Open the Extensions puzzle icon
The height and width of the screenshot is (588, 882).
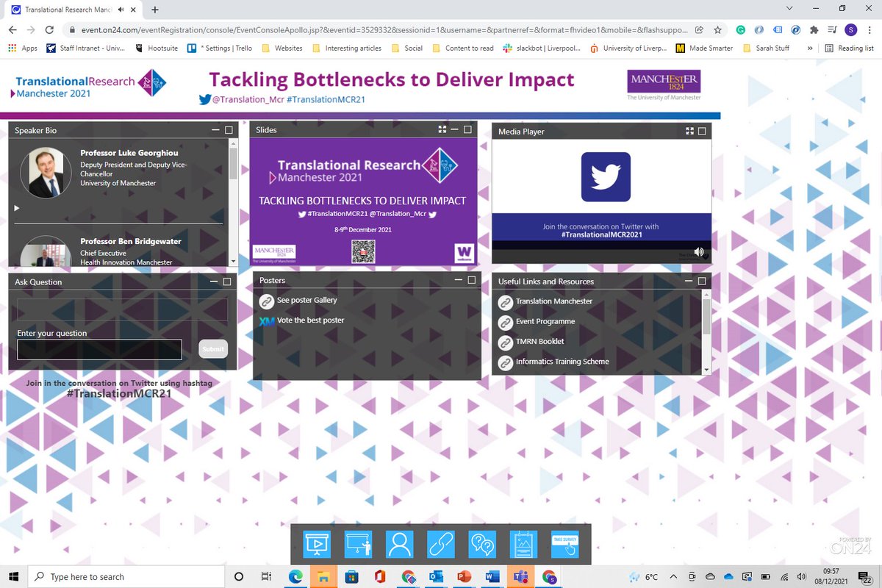pos(814,30)
